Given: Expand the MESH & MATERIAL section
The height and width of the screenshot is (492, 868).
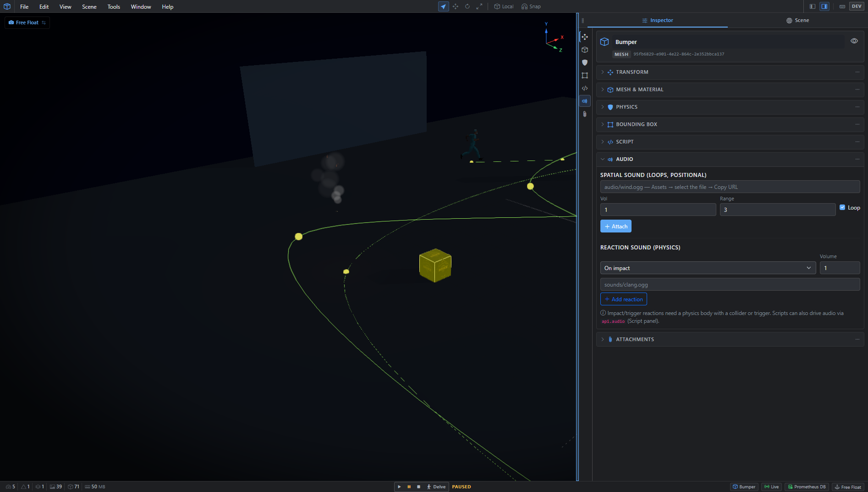Looking at the screenshot, I should click(730, 89).
